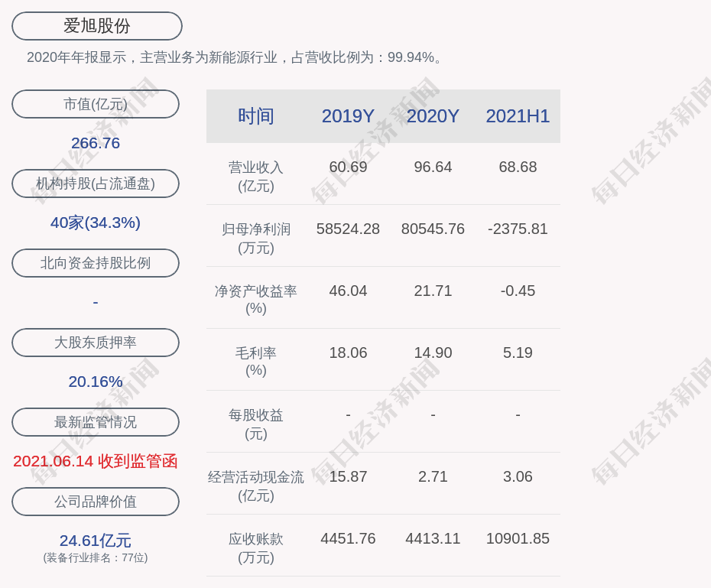Select the revenue cell 60.69

[x=349, y=167]
